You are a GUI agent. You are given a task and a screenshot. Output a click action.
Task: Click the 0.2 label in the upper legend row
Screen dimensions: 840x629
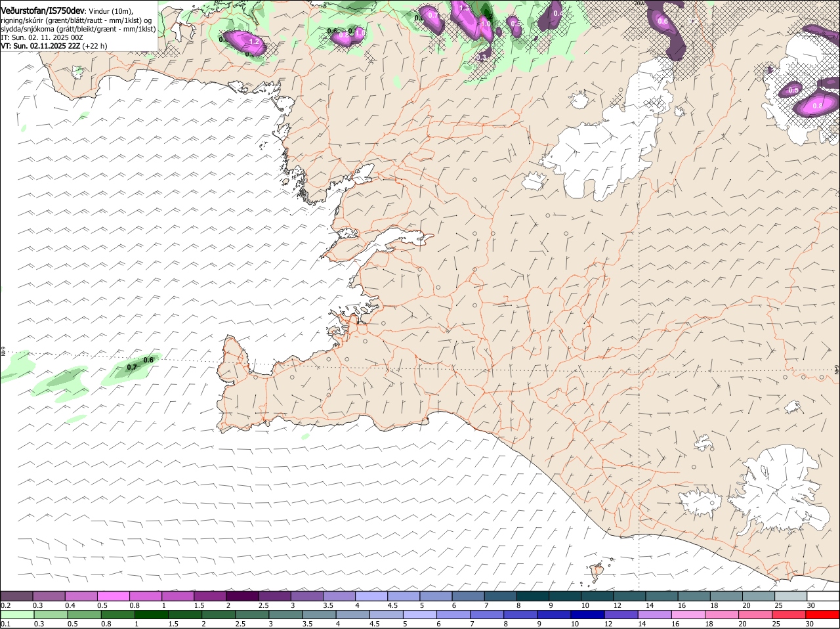[6, 605]
